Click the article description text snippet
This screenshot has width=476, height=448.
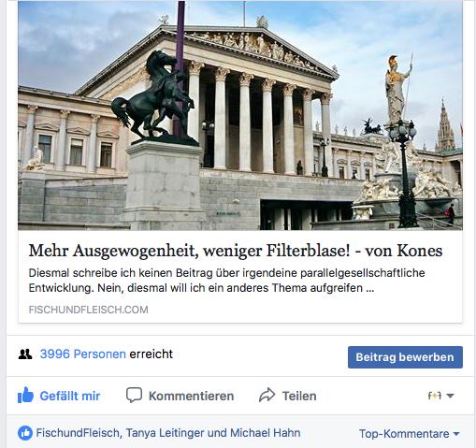226,281
